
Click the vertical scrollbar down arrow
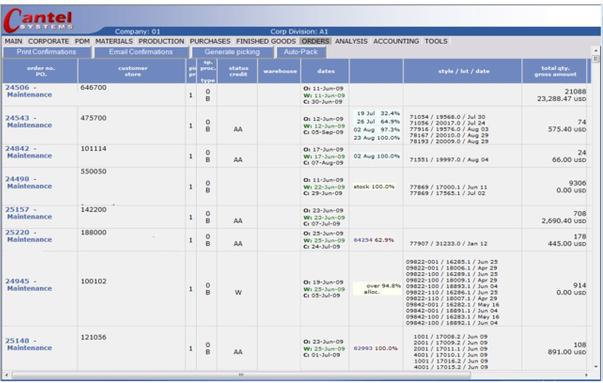(596, 366)
